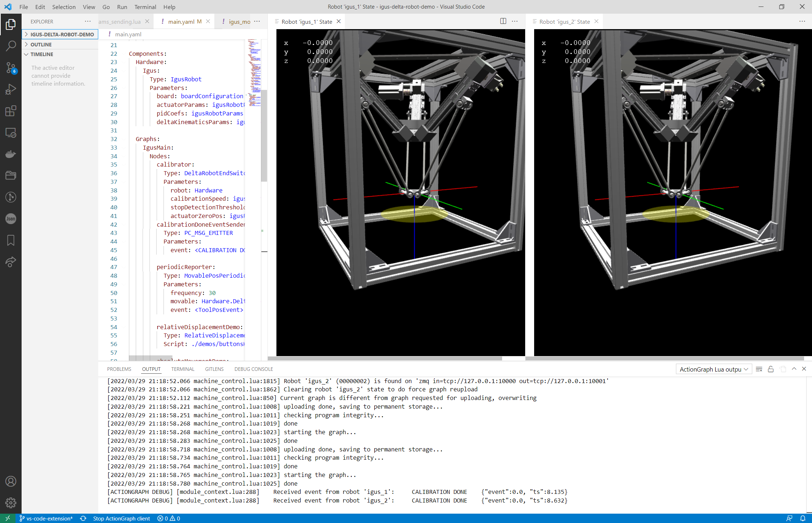The height and width of the screenshot is (523, 812).
Task: Open the Remote Explorer icon
Action: (11, 133)
